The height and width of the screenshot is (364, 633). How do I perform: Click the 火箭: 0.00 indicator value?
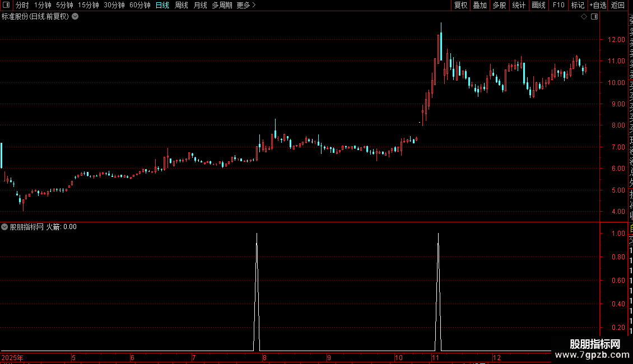pos(62,227)
